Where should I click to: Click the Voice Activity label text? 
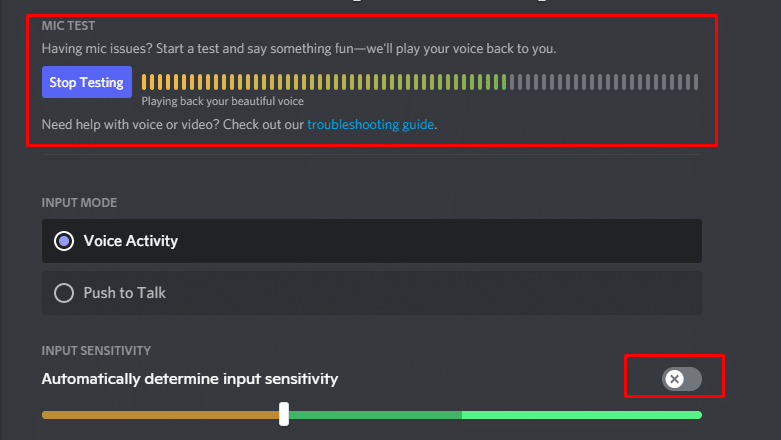[130, 241]
